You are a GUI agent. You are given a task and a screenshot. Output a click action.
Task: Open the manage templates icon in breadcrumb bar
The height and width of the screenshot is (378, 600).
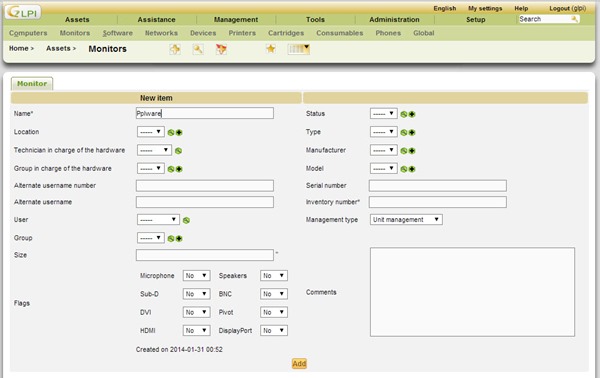(221, 49)
